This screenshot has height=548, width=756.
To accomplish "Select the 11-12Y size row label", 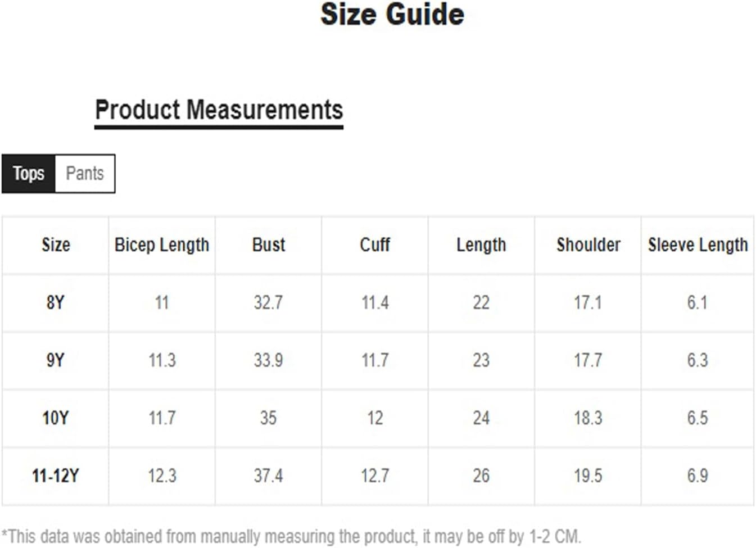I will point(55,476).
